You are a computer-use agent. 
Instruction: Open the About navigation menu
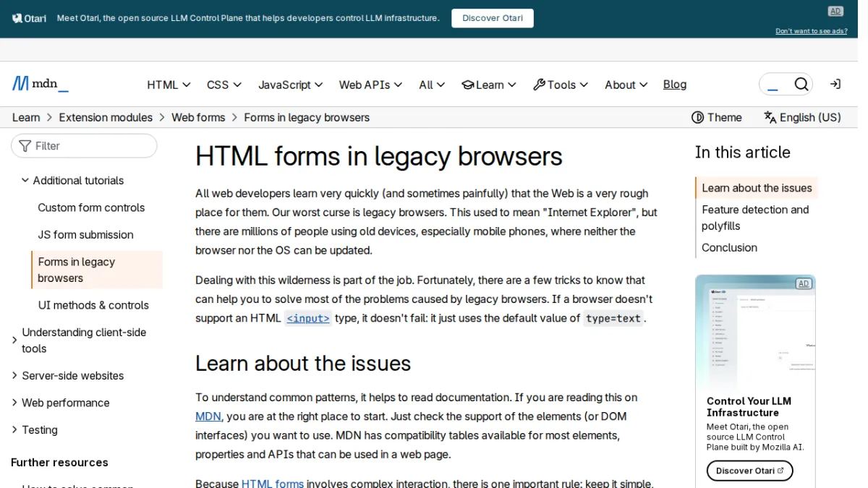click(x=626, y=85)
